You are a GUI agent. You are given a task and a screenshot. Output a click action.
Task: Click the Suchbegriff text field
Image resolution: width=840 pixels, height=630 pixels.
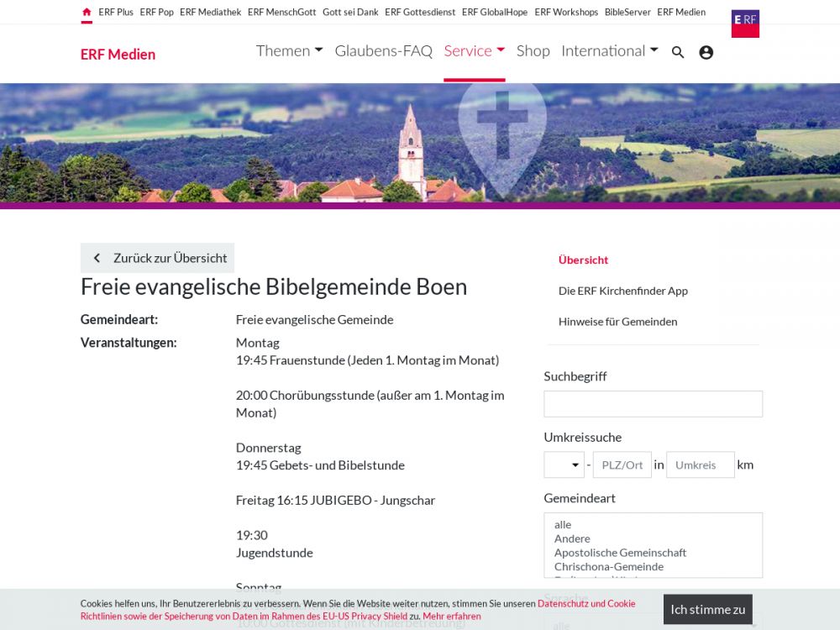pos(653,404)
